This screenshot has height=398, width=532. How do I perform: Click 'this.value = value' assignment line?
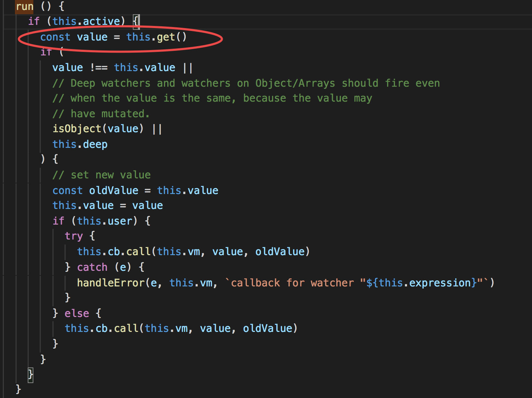108,205
